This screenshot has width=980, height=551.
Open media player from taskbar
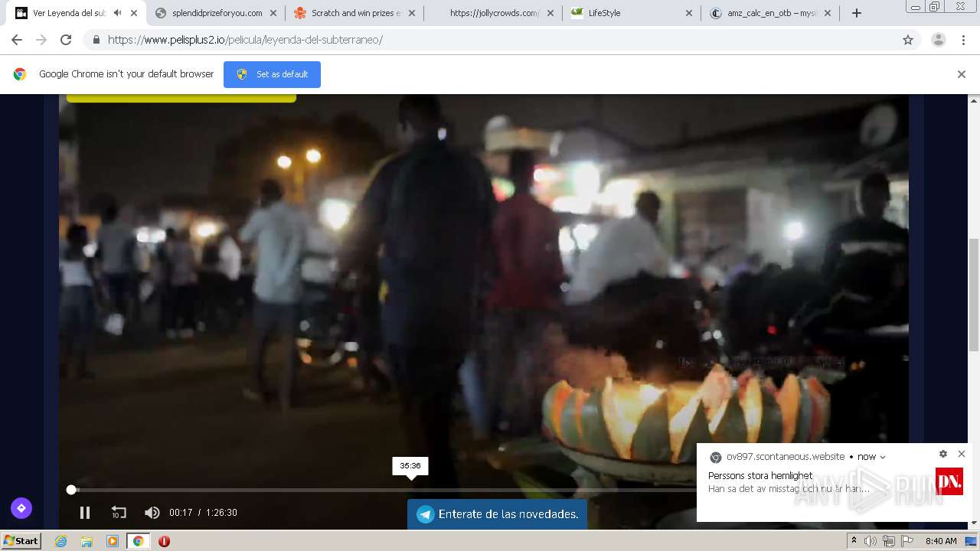[x=113, y=541]
